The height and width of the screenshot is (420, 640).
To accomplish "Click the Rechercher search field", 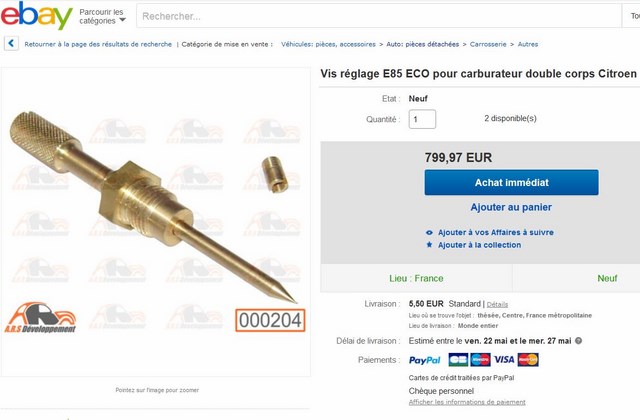I will coord(378,16).
